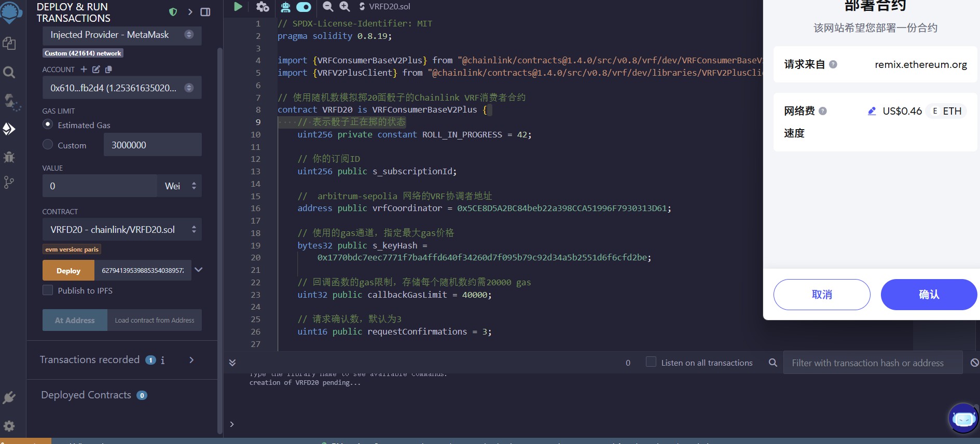Open the Git source control icon
980x444 pixels.
click(x=9, y=182)
